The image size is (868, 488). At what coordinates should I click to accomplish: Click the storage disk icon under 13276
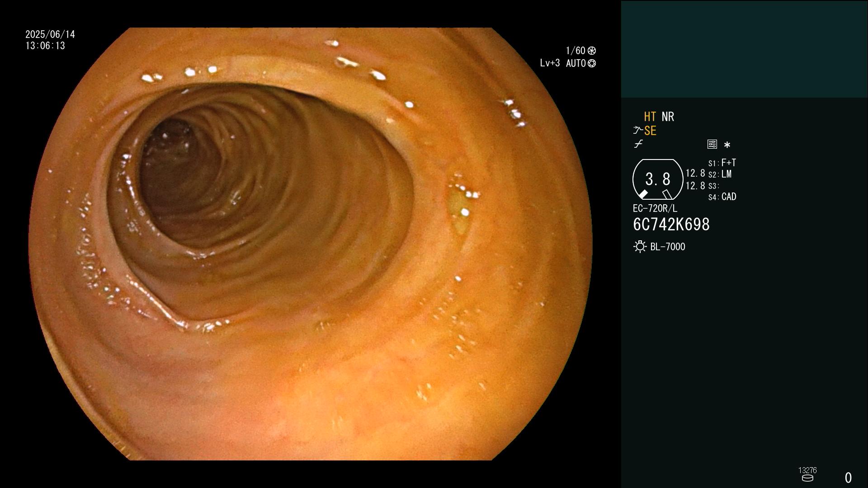coord(807,478)
